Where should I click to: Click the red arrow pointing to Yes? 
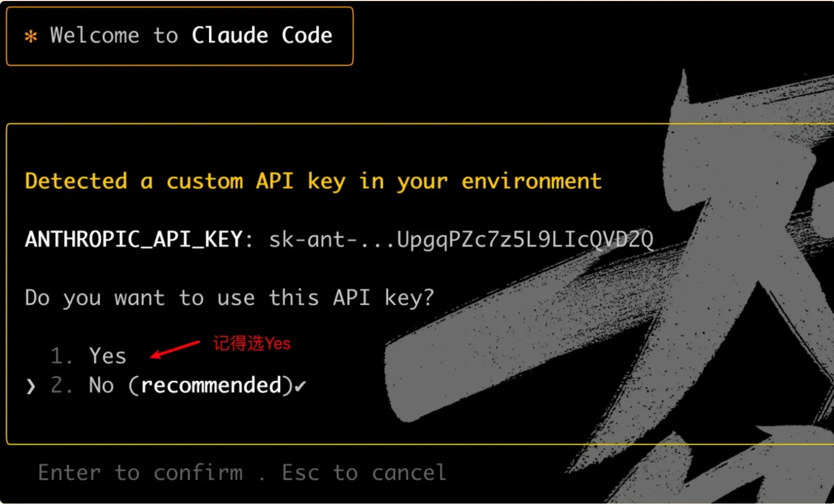(174, 349)
